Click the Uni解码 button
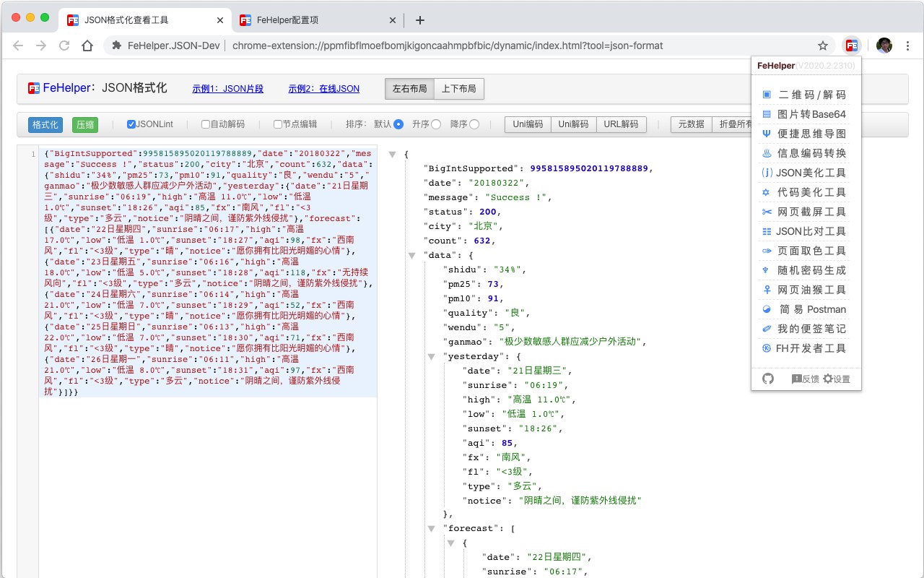This screenshot has width=924, height=578. click(x=574, y=124)
